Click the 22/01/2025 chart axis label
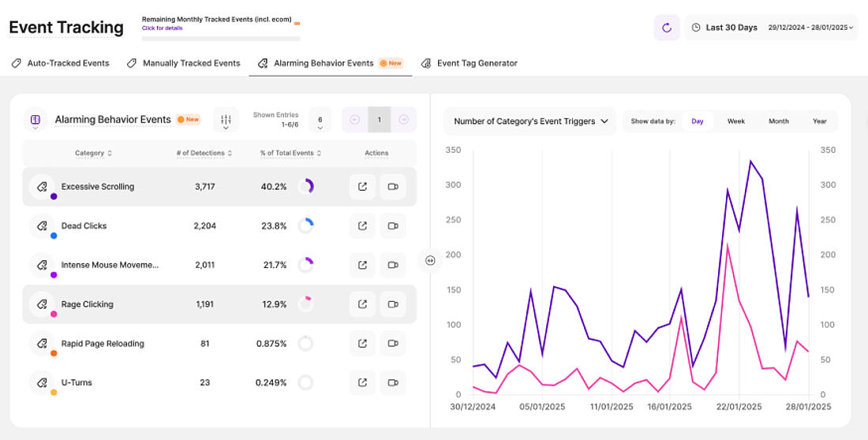Viewport: 868px width, 440px height. click(739, 407)
